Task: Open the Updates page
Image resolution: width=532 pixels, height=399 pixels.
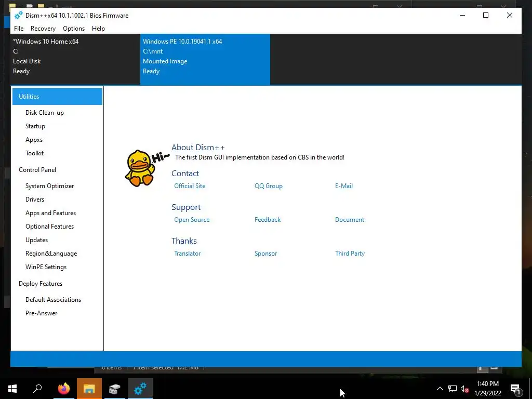Action: tap(37, 240)
